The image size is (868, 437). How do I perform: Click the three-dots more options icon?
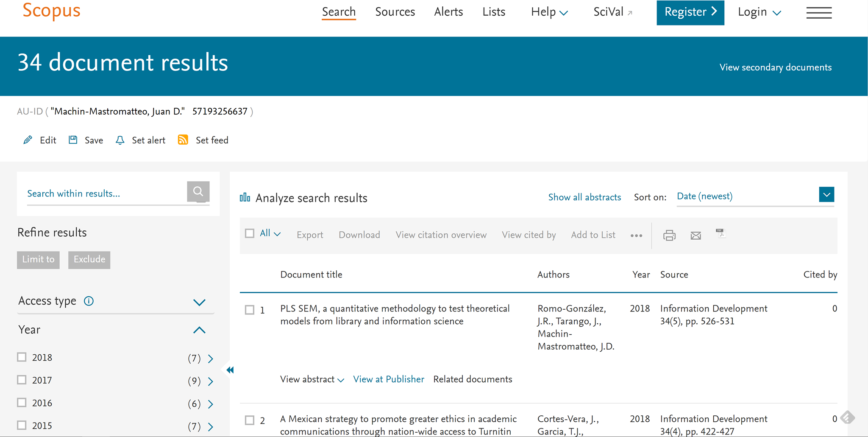click(636, 235)
